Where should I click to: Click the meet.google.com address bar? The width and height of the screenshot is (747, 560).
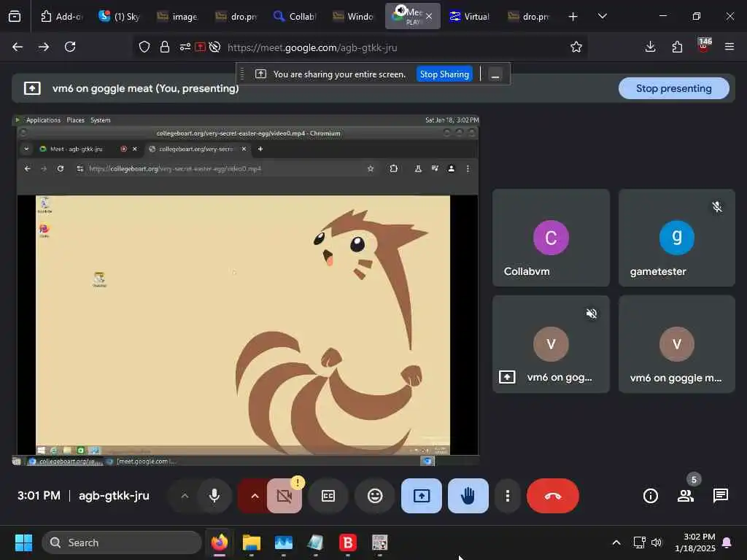pyautogui.click(x=360, y=47)
